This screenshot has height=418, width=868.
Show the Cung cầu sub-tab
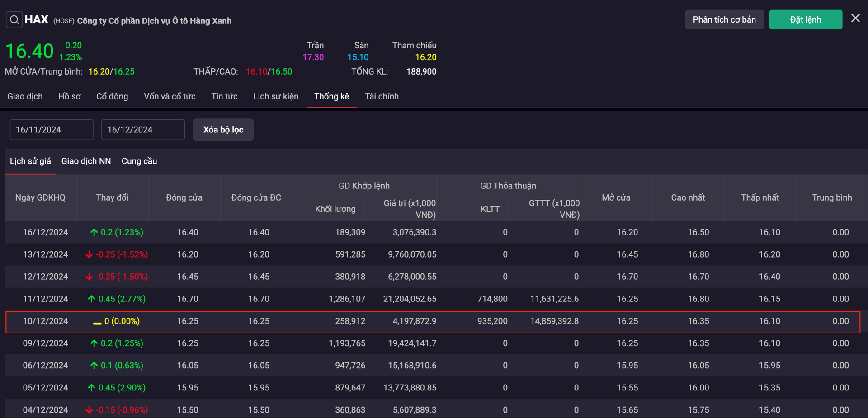[139, 161]
